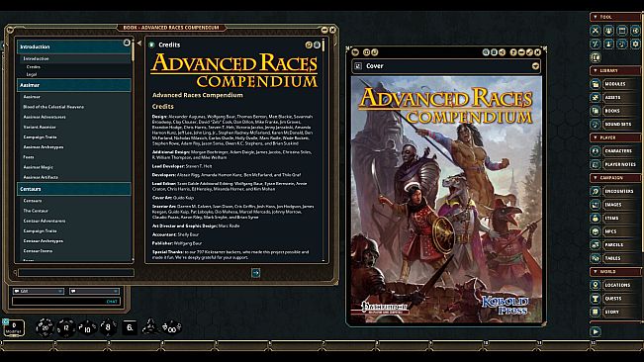The width and height of the screenshot is (644, 362).
Task: Roll the percentile d100 die
Action: tap(171, 327)
